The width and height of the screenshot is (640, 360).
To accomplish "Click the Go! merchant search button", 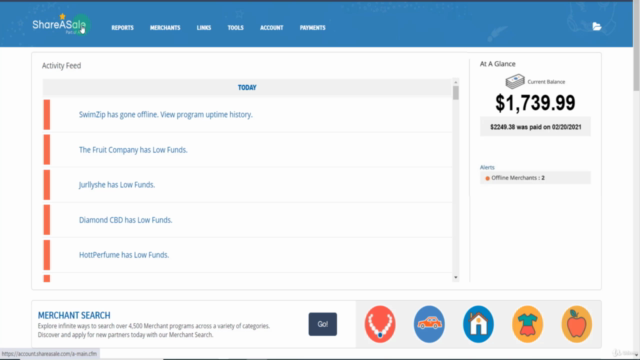I will pos(323,324).
